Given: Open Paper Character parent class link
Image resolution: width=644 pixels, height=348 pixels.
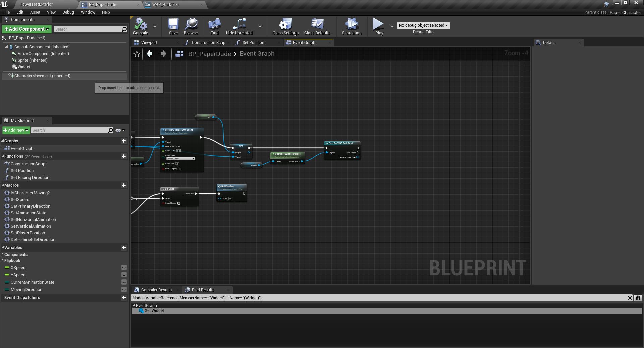Looking at the screenshot, I should click(x=625, y=13).
